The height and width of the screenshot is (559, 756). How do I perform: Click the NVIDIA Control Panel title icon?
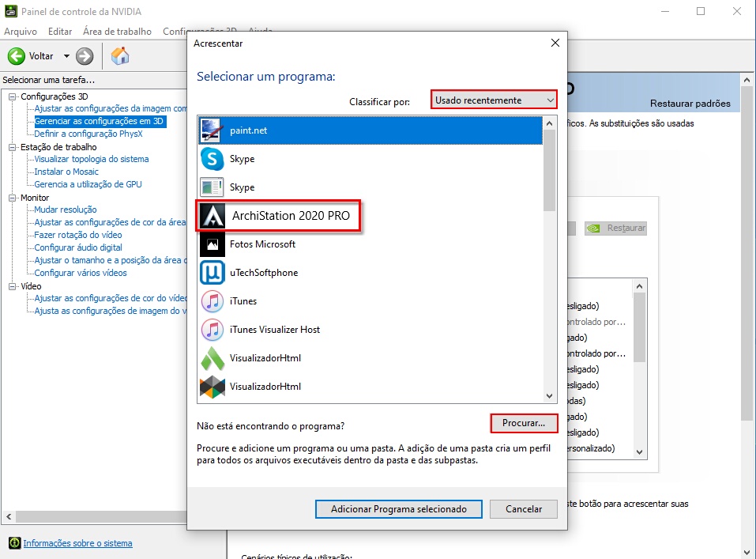pos(10,10)
